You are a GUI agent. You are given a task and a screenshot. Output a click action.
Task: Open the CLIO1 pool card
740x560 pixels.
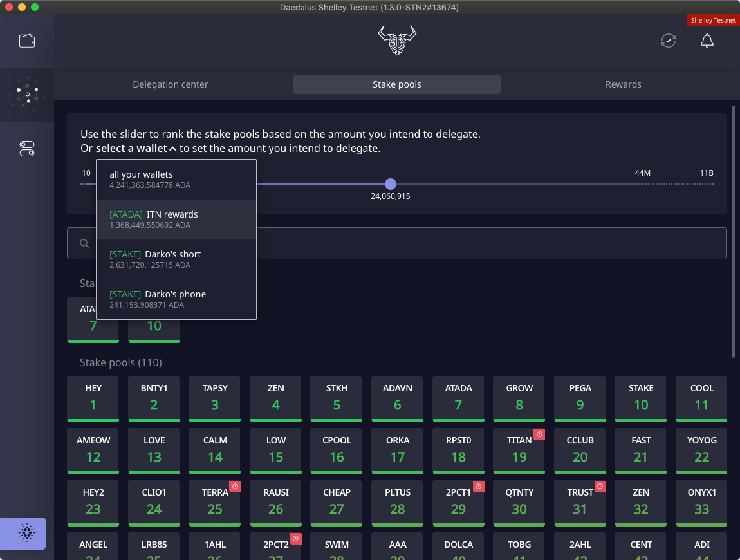(154, 503)
